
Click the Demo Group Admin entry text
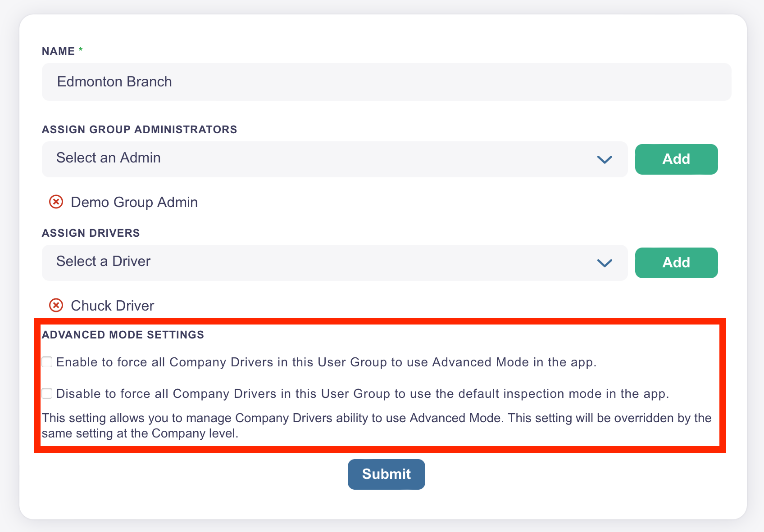tap(134, 202)
